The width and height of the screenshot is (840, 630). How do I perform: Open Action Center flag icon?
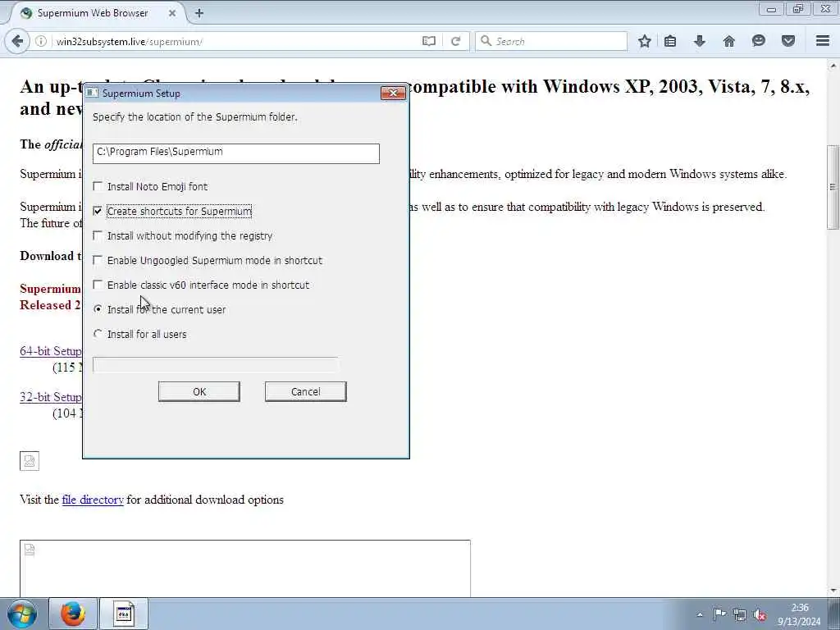click(719, 614)
